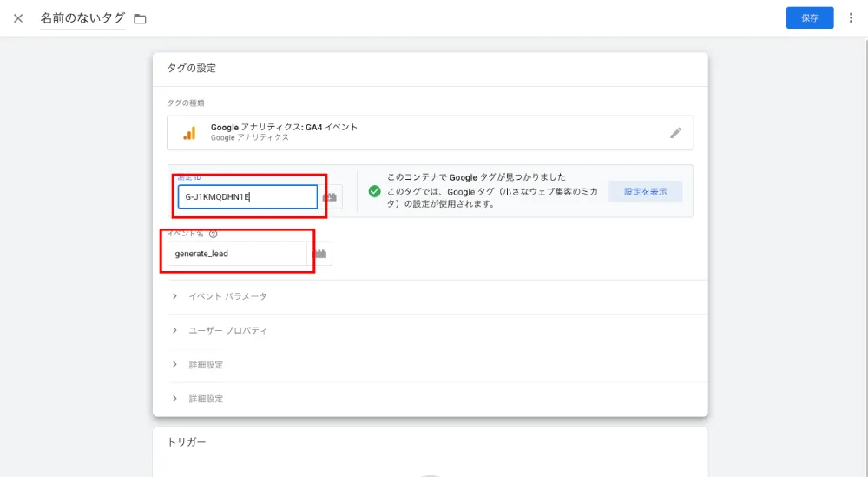Click the タグの設定 heading

192,68
